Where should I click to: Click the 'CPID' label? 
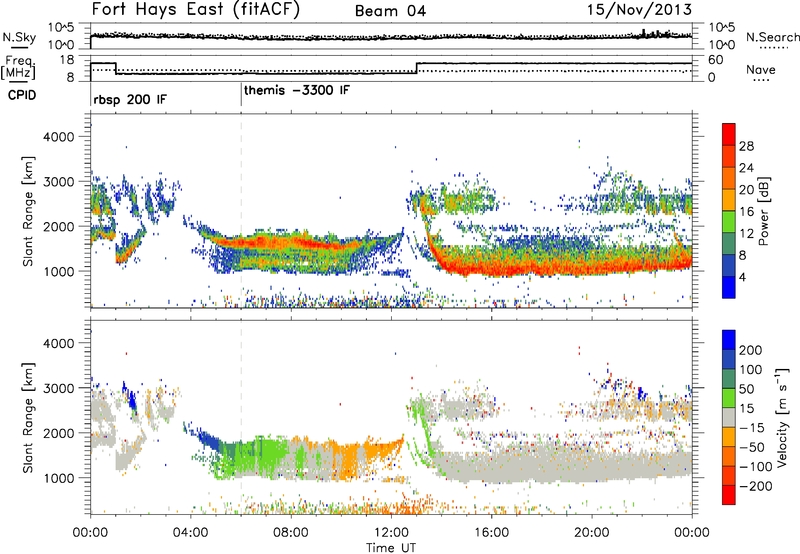(x=22, y=95)
